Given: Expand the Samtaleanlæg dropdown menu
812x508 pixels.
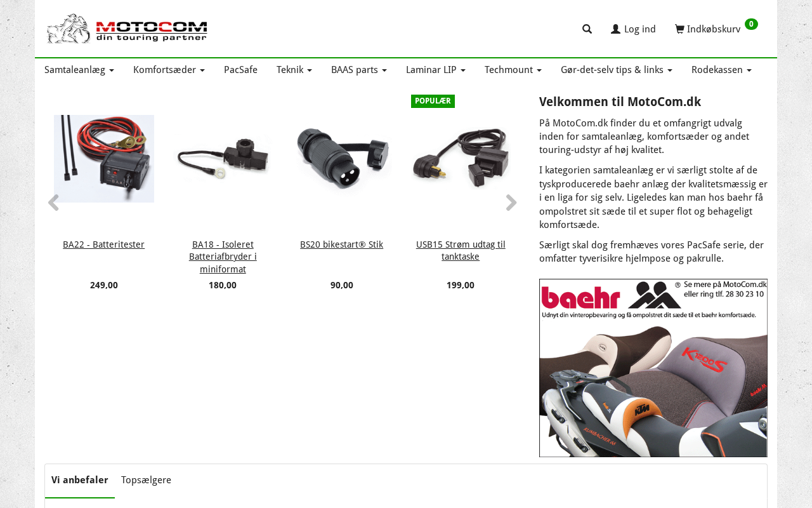Looking at the screenshot, I should point(79,70).
